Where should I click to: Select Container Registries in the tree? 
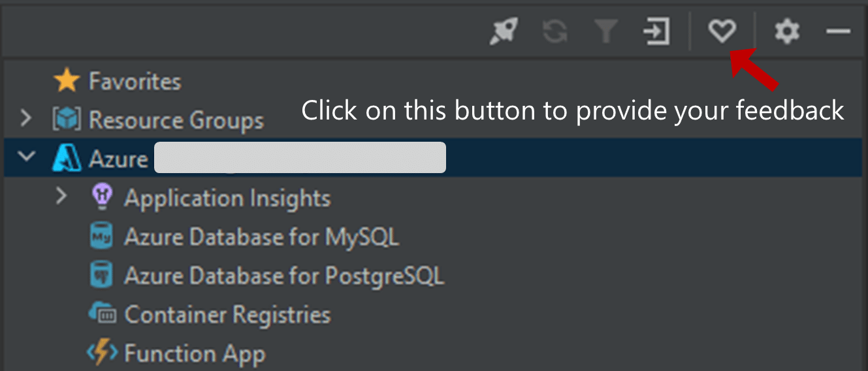(227, 315)
